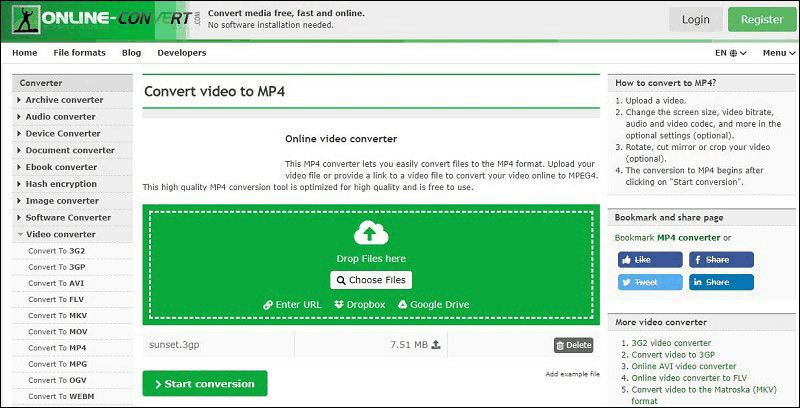Viewport: 800px width, 408px height.
Task: Select Convert To 3GP
Action: pos(57,267)
